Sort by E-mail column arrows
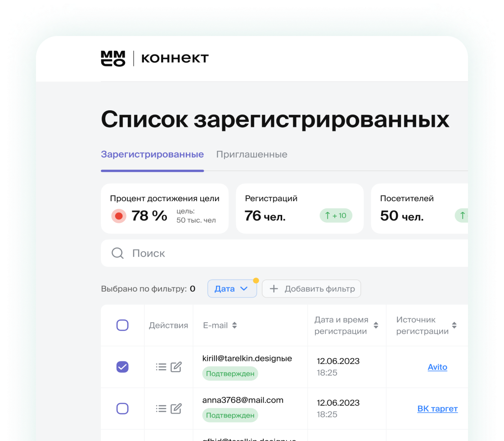 [234, 325]
